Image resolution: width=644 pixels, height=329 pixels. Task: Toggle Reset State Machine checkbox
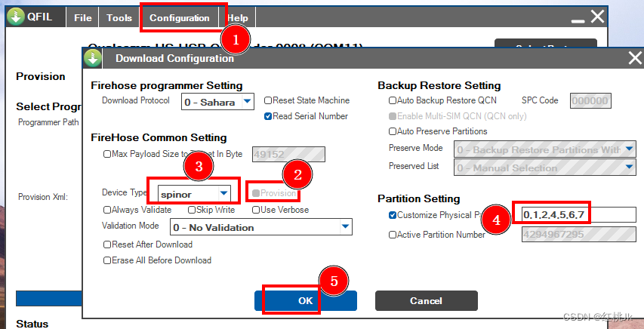(268, 100)
